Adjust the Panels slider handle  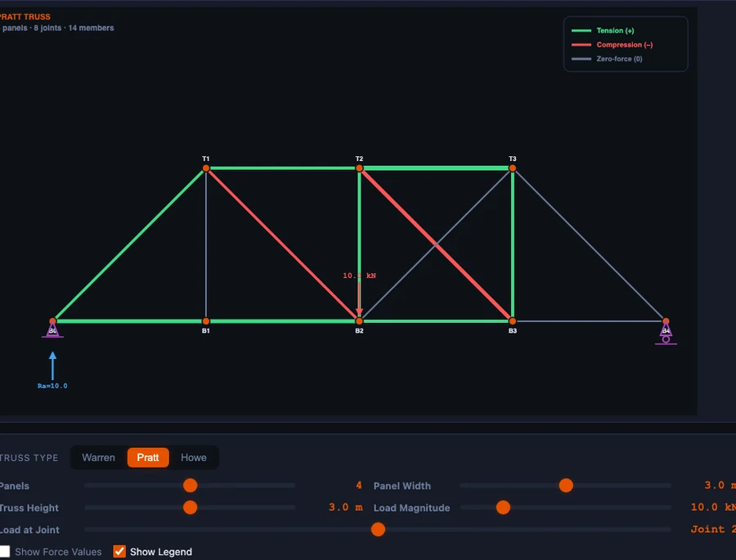(x=190, y=486)
